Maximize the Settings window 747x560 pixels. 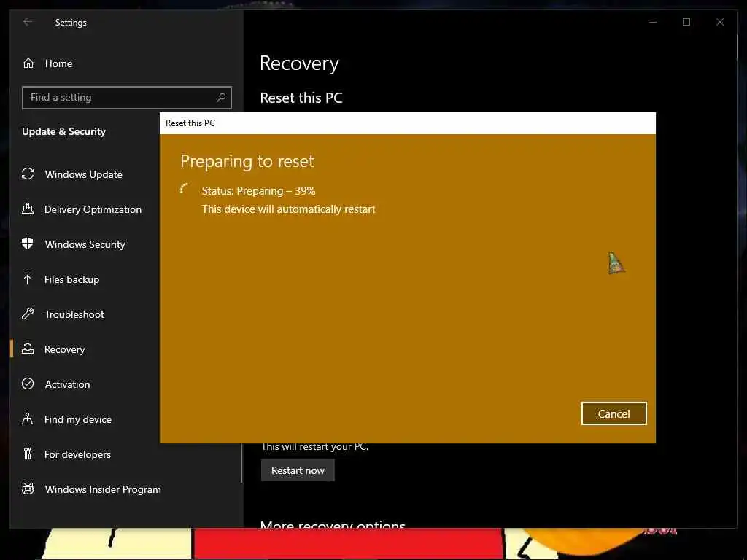[x=686, y=22]
